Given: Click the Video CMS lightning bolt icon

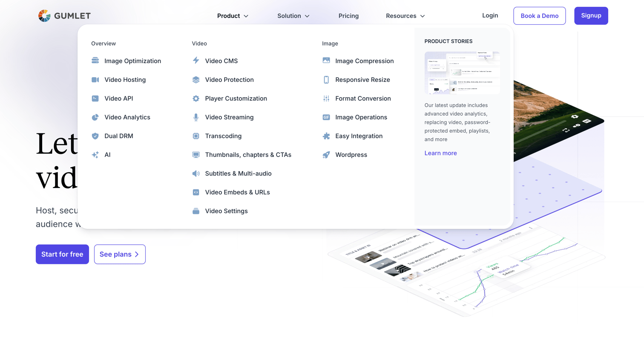Looking at the screenshot, I should click(x=196, y=61).
